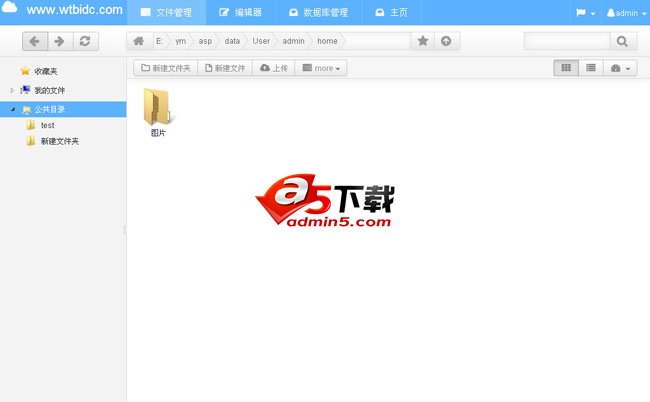Open the admin user menu
Viewport: 650px width, 402px height.
626,13
